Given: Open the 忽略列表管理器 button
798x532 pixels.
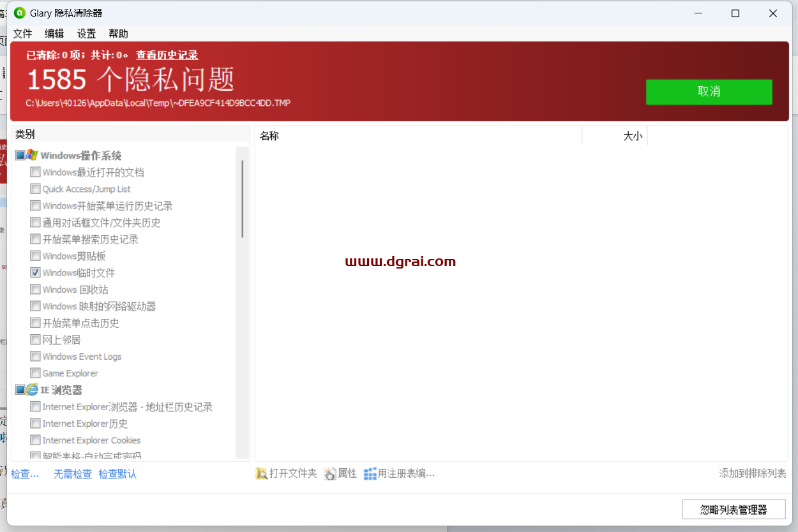Looking at the screenshot, I should tap(734, 510).
